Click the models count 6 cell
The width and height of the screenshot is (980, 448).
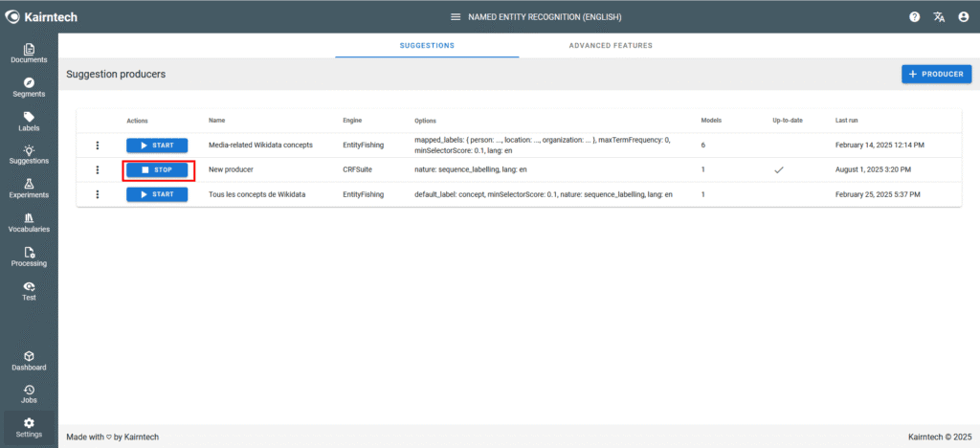(703, 145)
